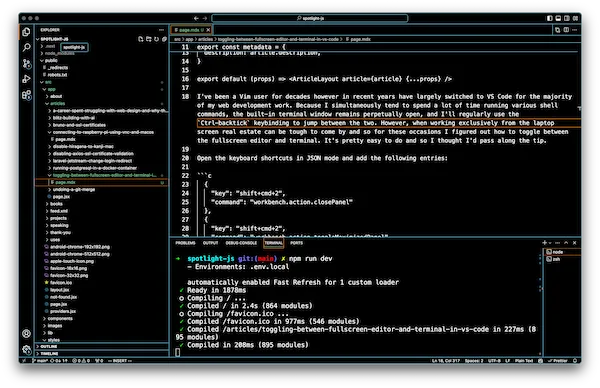Click New Folder icon in Explorer header
The height and width of the screenshot is (388, 600).
[x=148, y=39]
